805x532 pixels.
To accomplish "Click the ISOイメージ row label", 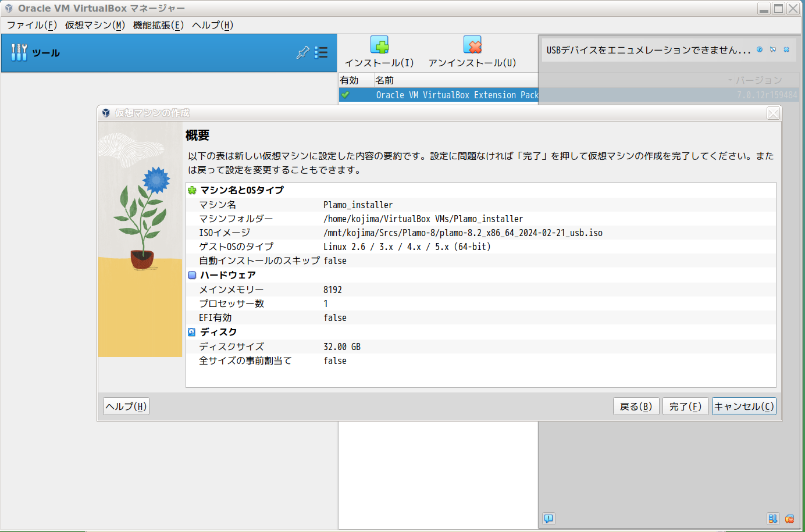I will pos(225,233).
